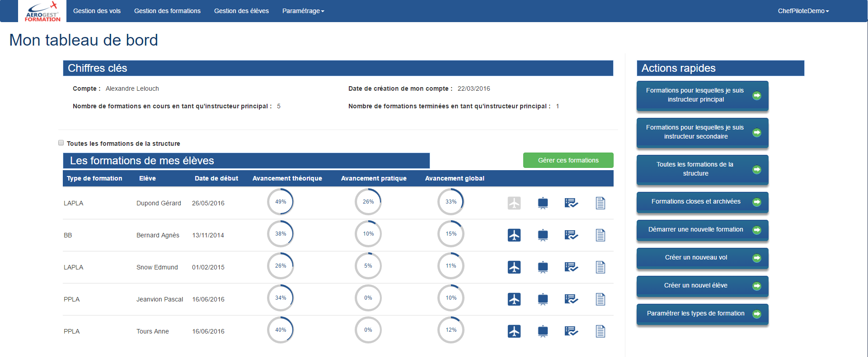Screen dimensions: 868x357
Task: Open the document icon for Bernard Agnès
Action: click(601, 235)
